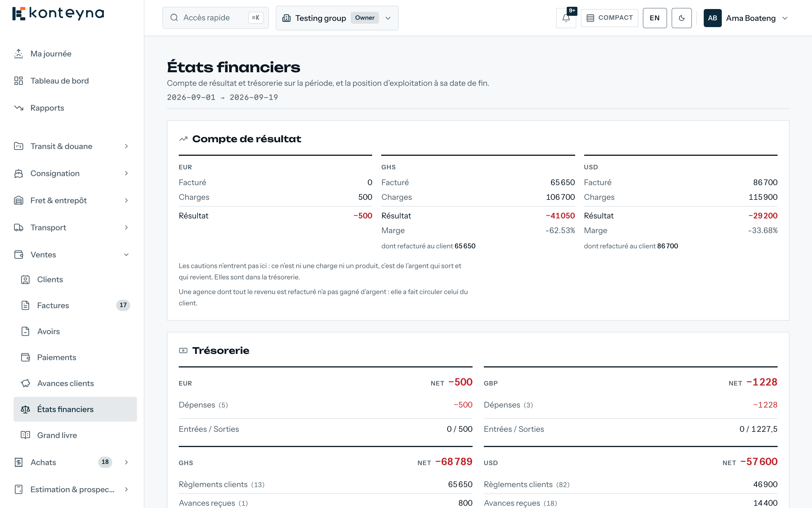Click the Transit & douane folder icon
812x508 pixels.
(19, 146)
